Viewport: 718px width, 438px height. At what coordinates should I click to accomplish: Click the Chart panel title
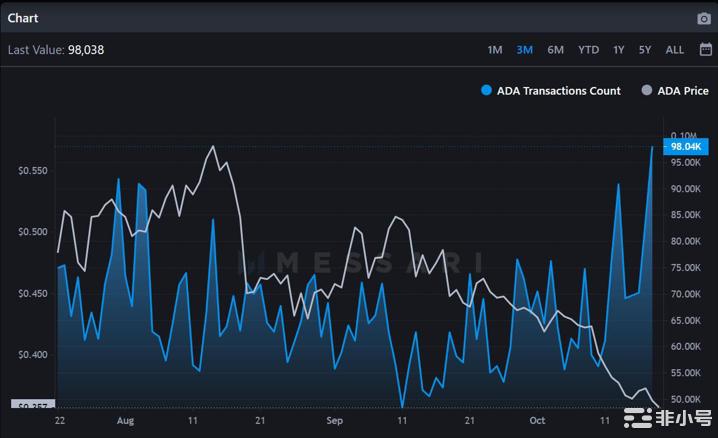[23, 18]
